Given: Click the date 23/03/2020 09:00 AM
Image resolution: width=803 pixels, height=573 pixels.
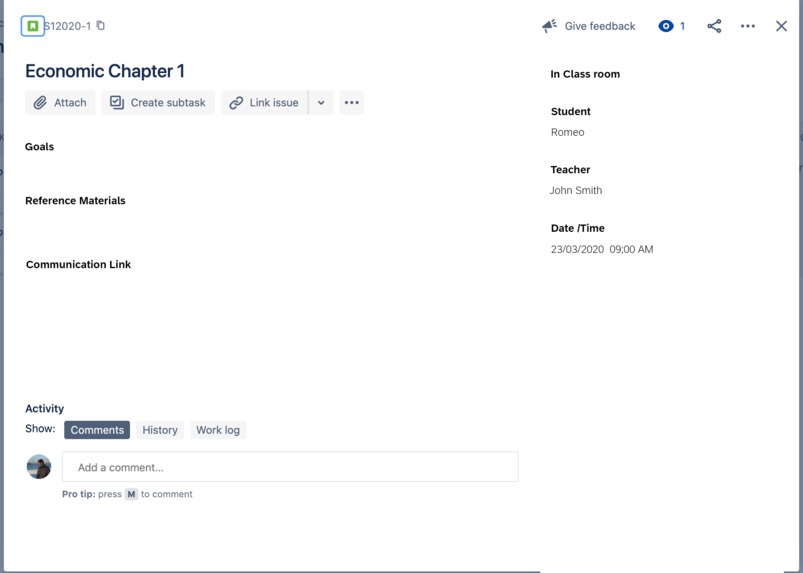Looking at the screenshot, I should click(602, 249).
